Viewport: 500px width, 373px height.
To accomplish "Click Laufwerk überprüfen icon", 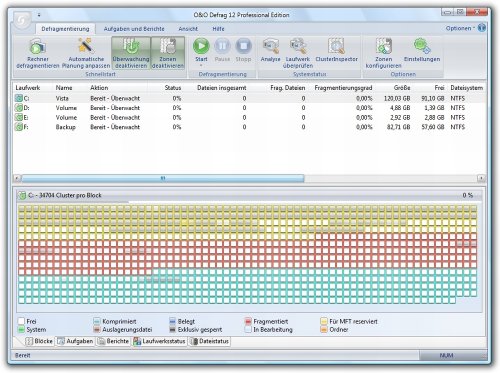I will (x=298, y=46).
